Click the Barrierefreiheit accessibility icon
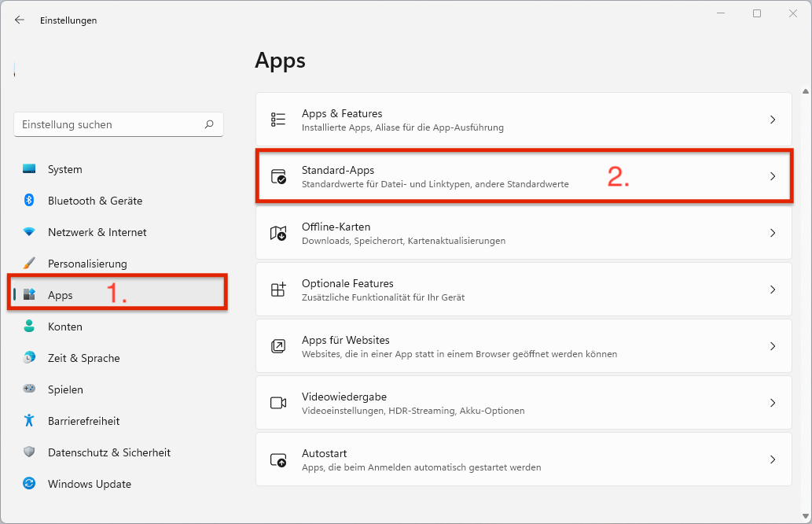The width and height of the screenshot is (812, 524). [29, 421]
